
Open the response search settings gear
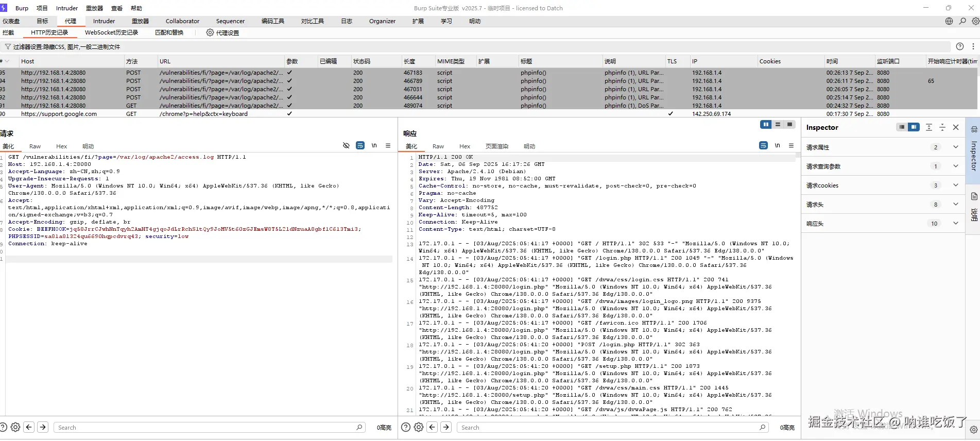(x=419, y=427)
